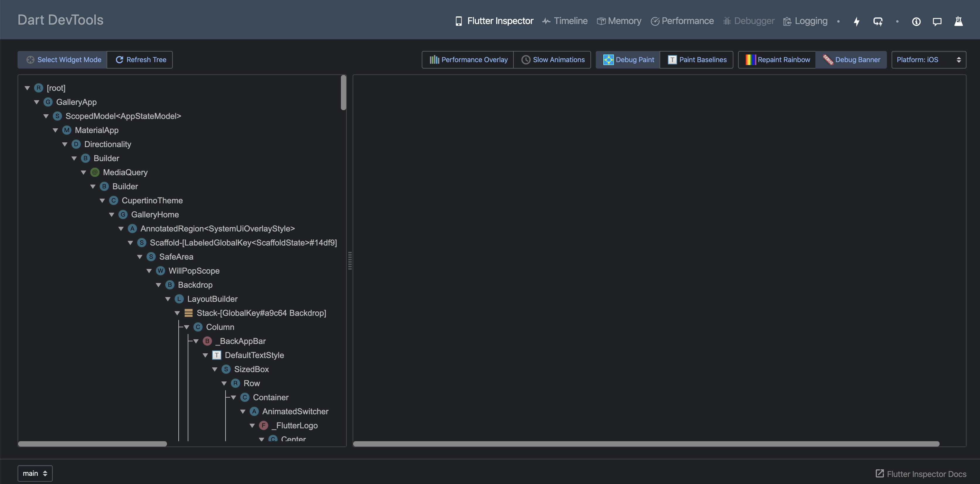The height and width of the screenshot is (484, 980).
Task: Click the MaterialApp M icon
Action: tap(66, 130)
